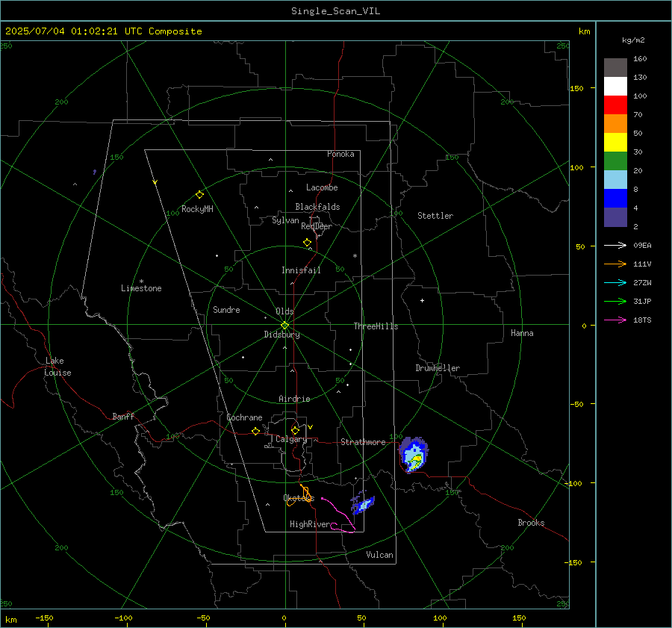
Task: Click the Hanna town label
Action: point(522,333)
